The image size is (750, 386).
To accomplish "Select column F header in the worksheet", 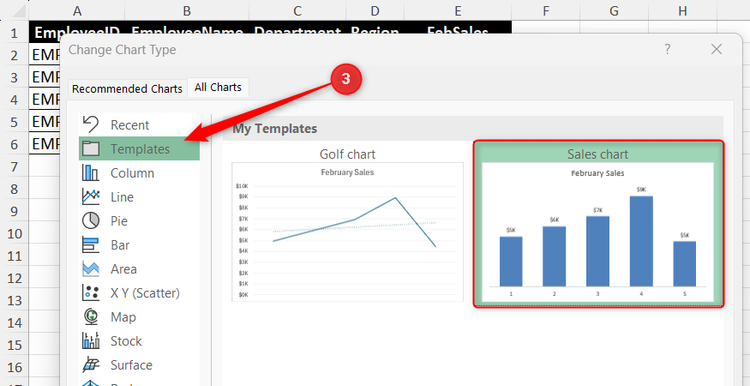I will (x=545, y=11).
